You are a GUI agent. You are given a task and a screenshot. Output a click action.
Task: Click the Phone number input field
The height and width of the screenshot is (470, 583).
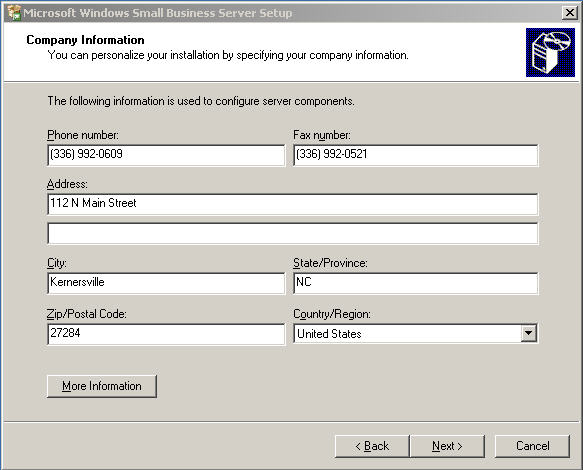(x=166, y=155)
